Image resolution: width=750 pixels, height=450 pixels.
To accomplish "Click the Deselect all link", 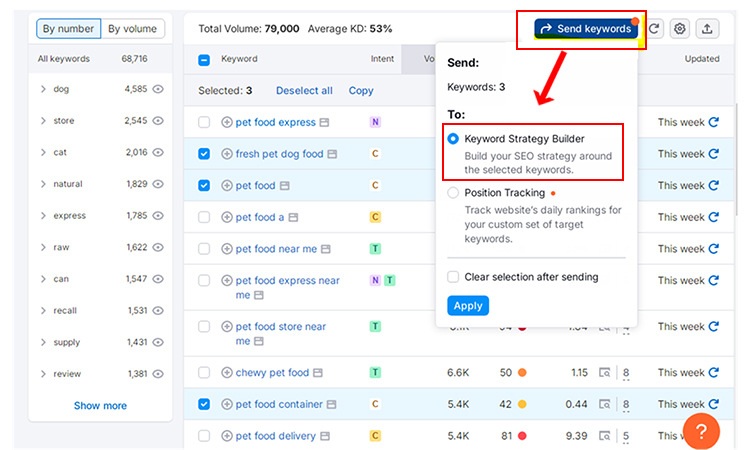I will pyautogui.click(x=304, y=90).
